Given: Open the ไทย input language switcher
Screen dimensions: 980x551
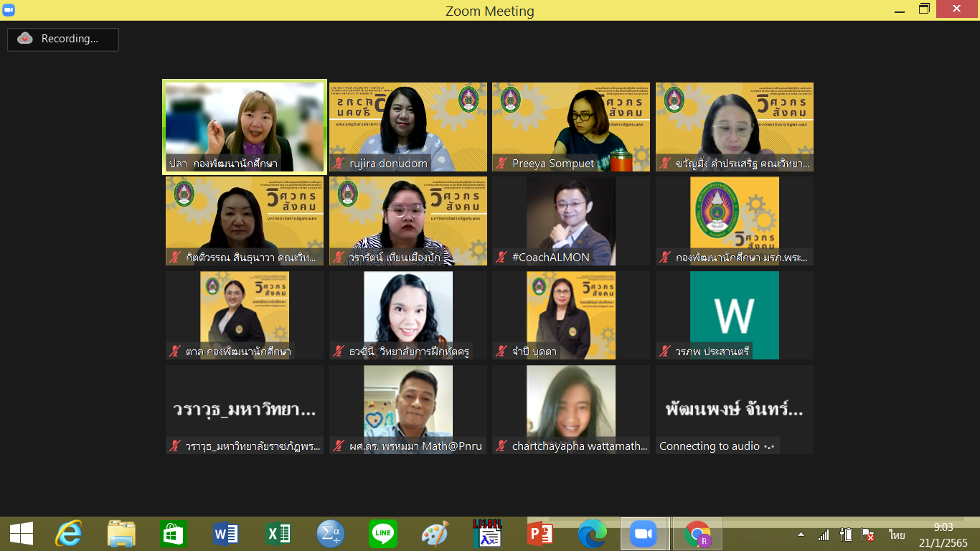Looking at the screenshot, I should click(897, 535).
